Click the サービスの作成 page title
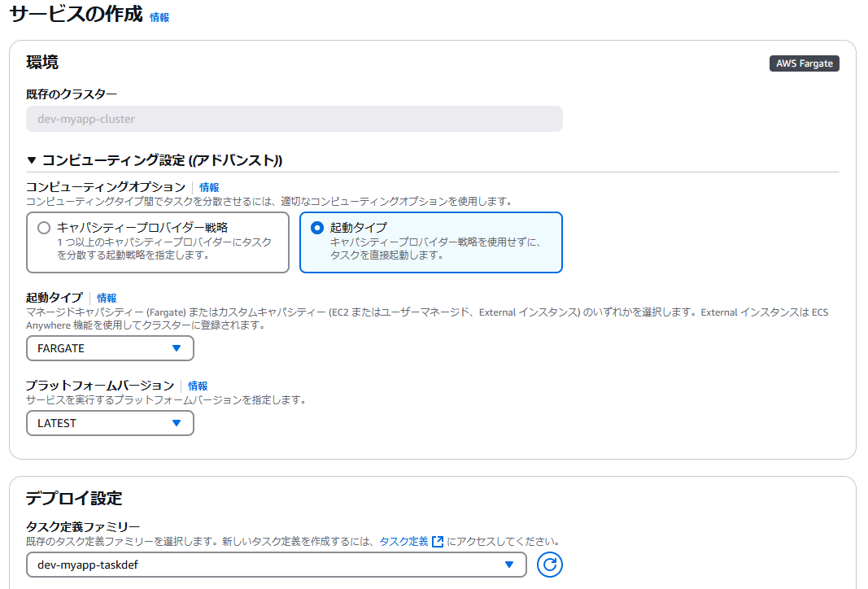This screenshot has height=589, width=868. 76,14
